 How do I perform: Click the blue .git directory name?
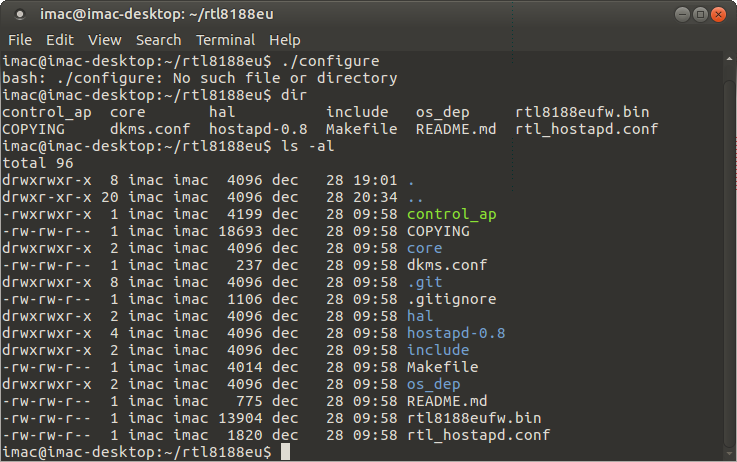pos(424,282)
